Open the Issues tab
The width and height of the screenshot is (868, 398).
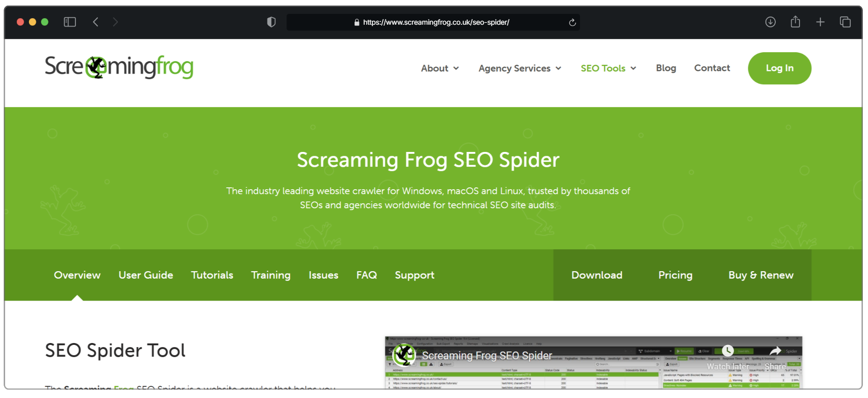323,275
